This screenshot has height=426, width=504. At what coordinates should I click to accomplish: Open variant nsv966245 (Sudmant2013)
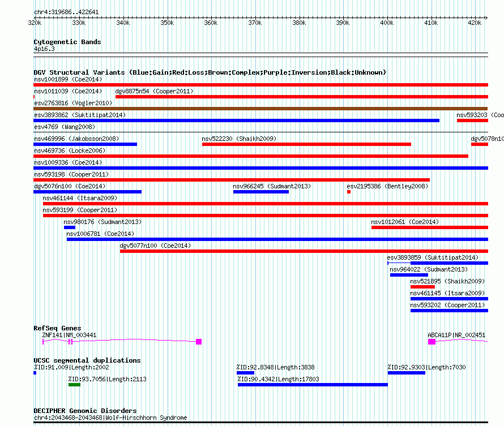272,187
